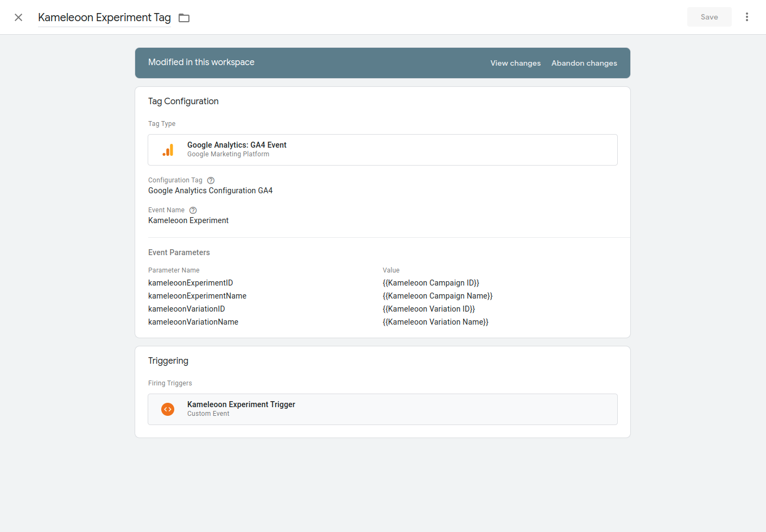Show help for Event Name
The height and width of the screenshot is (532, 766).
click(x=193, y=210)
